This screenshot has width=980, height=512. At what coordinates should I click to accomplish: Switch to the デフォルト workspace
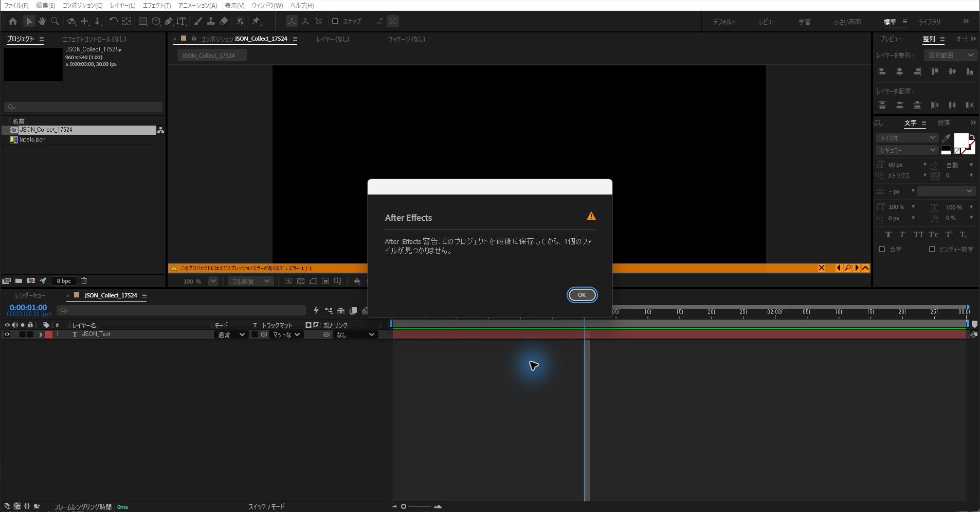(724, 22)
